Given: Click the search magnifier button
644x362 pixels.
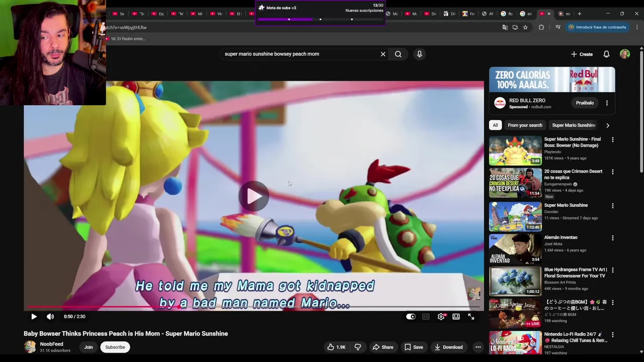Looking at the screenshot, I should (x=398, y=54).
